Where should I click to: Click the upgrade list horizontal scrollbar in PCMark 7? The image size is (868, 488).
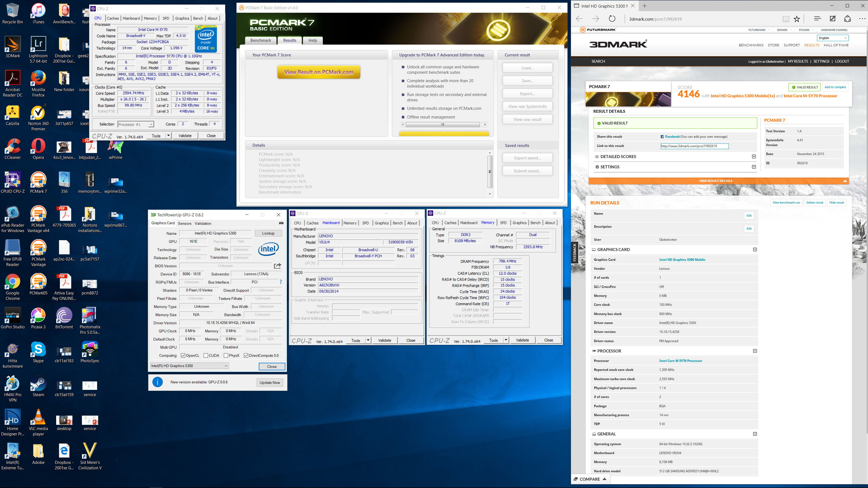click(x=443, y=125)
